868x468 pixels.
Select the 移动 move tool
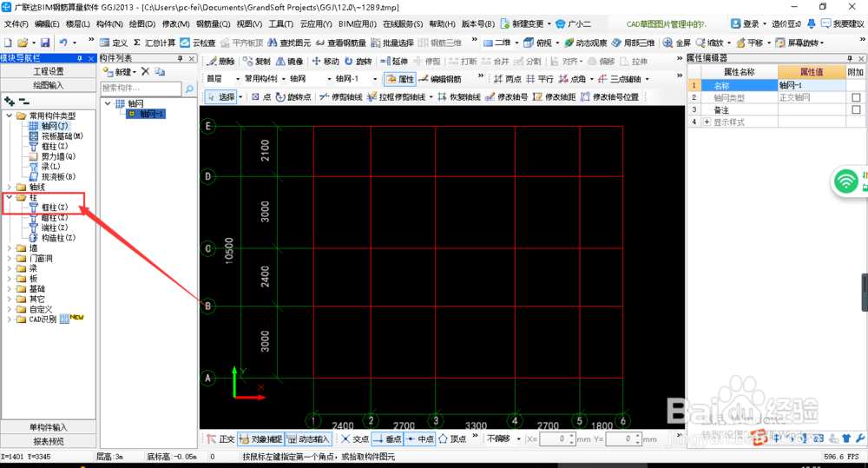325,61
